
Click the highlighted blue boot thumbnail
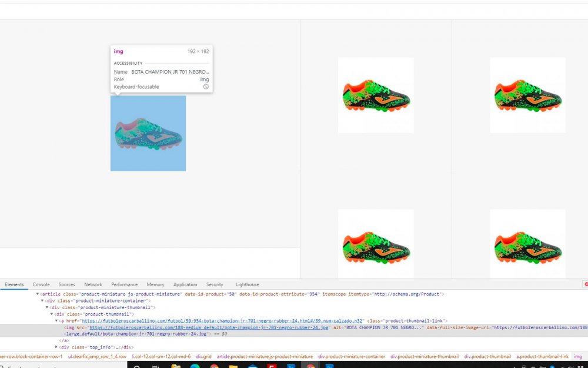pyautogui.click(x=148, y=133)
